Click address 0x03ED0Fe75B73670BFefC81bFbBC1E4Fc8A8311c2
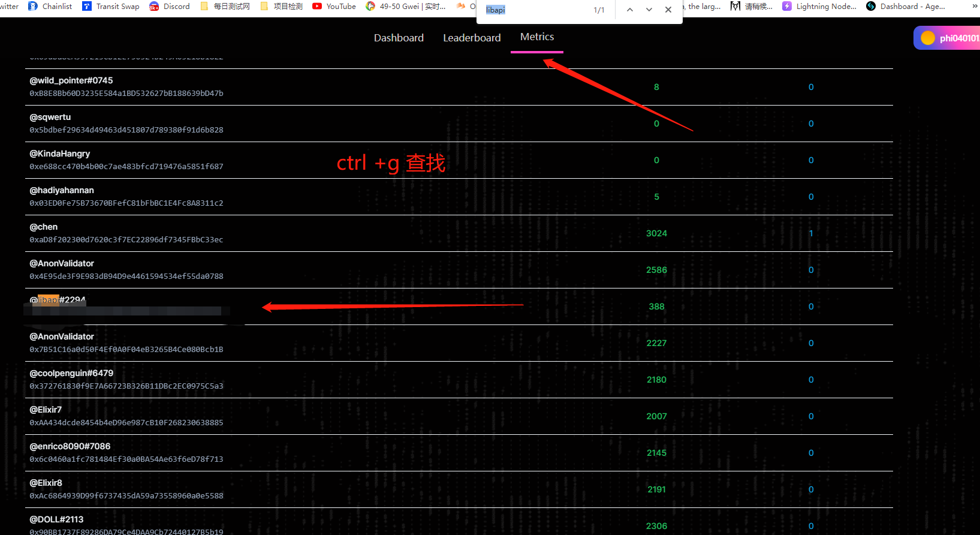 coord(126,203)
